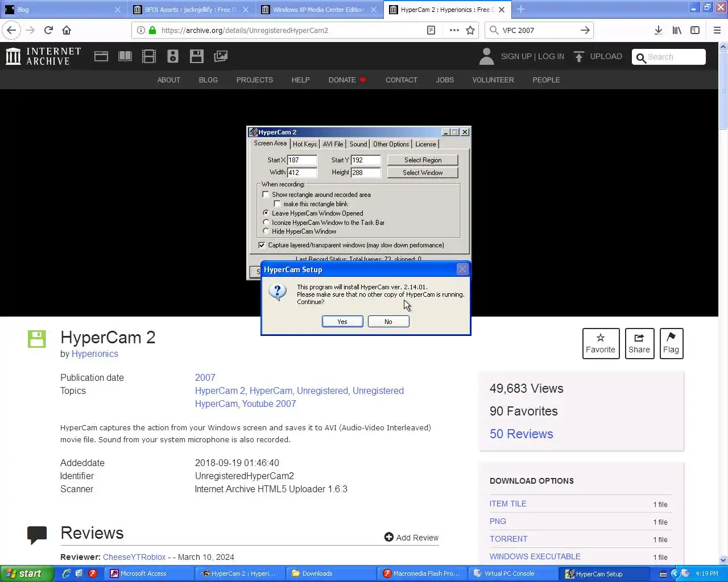Switch to AVI File tab

click(x=333, y=144)
